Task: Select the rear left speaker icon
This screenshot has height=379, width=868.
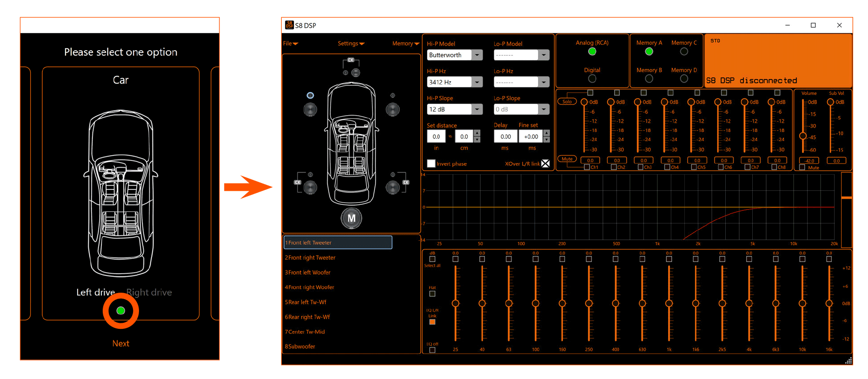Action: click(310, 187)
